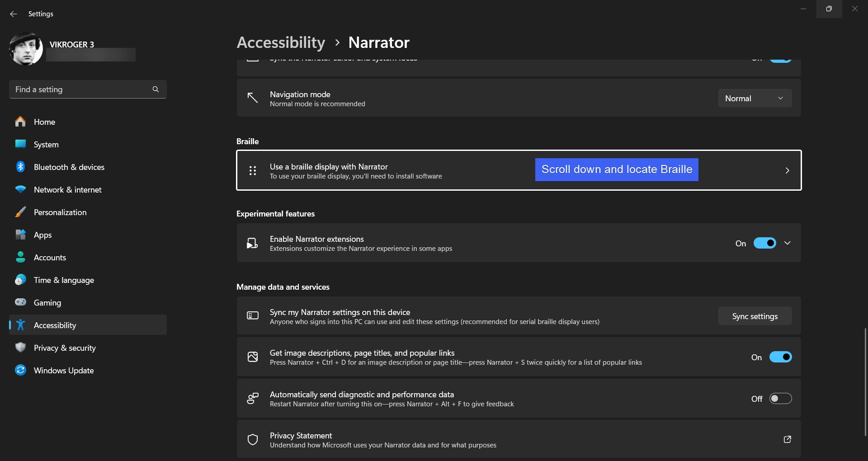Open the Navigation mode Normal dropdown
This screenshot has height=461, width=868.
click(755, 98)
